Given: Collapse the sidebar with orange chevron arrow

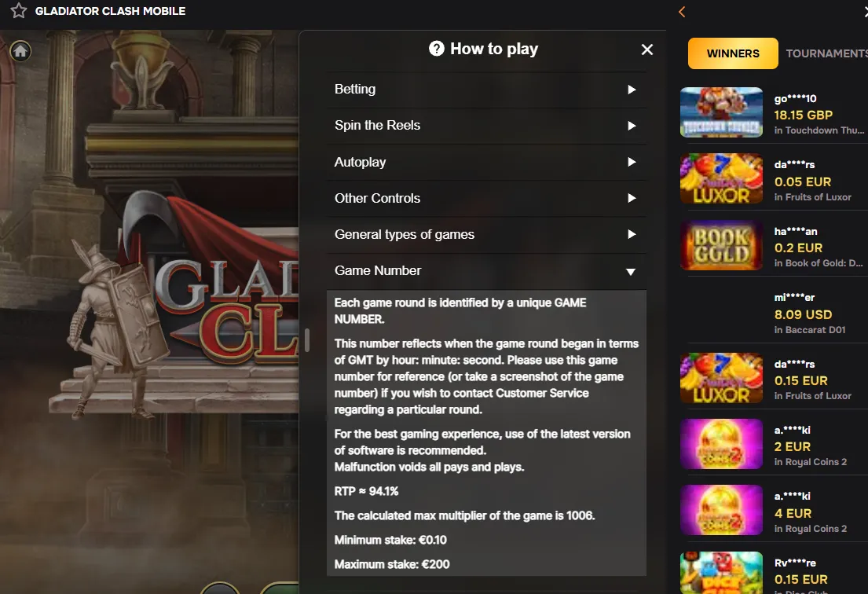Looking at the screenshot, I should 682,12.
